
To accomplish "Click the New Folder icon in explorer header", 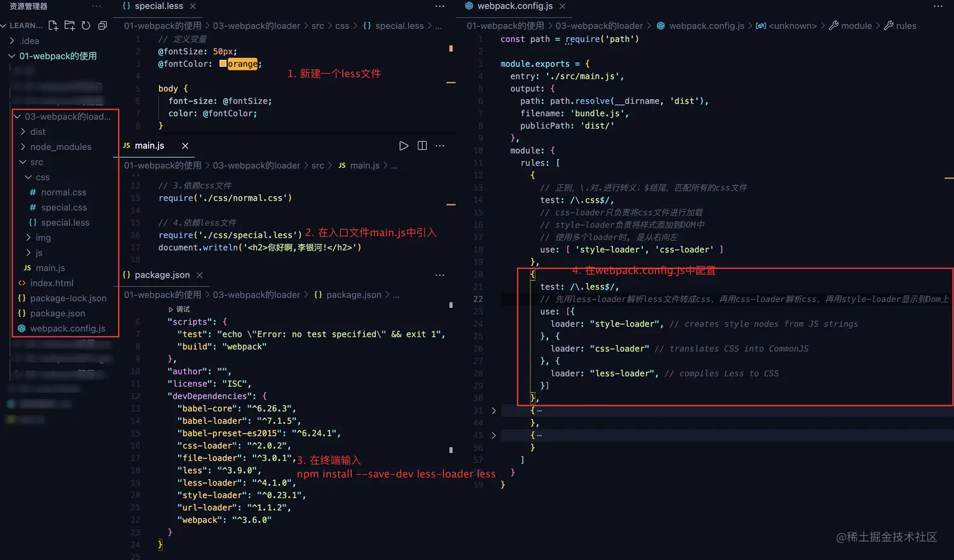I will [x=69, y=26].
